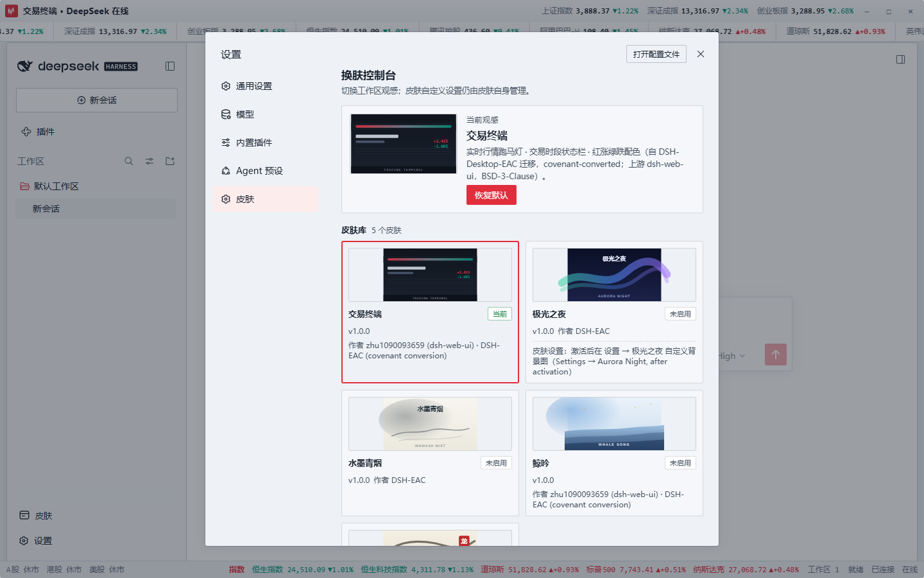Open the High dropdown beside send

point(731,356)
